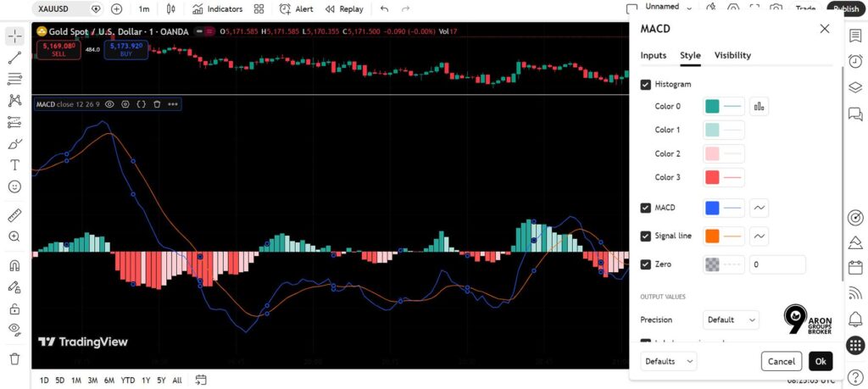868x389 pixels.
Task: Select the YTD time range
Action: 128,381
